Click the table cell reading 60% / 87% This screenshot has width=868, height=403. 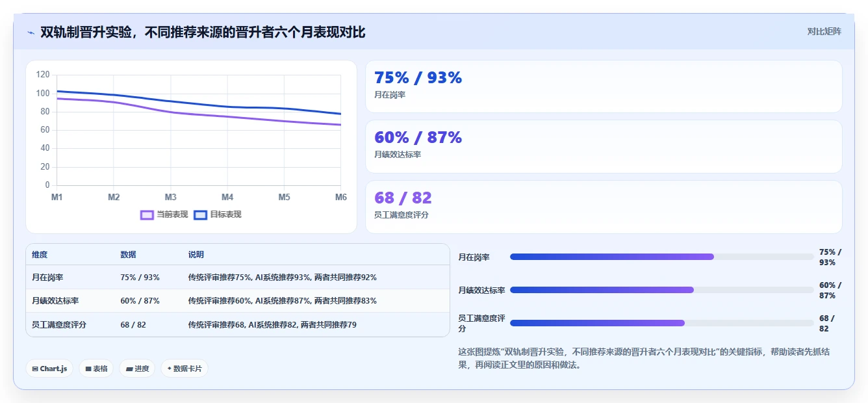(x=140, y=301)
